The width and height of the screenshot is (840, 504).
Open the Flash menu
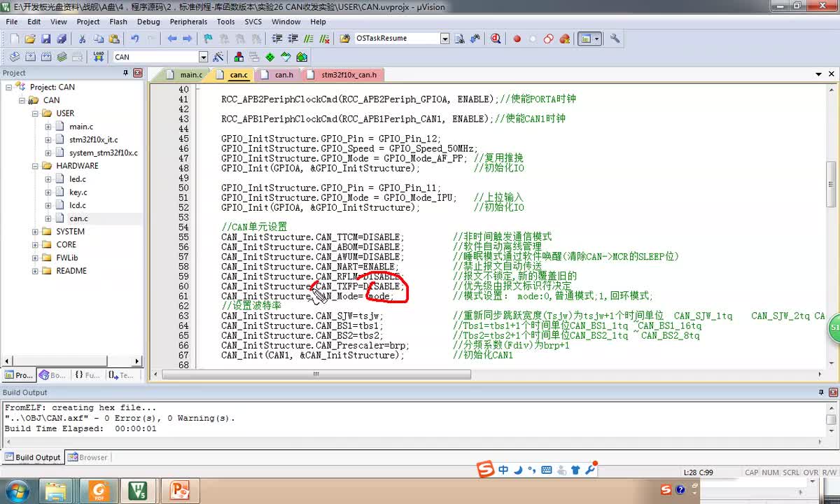118,22
